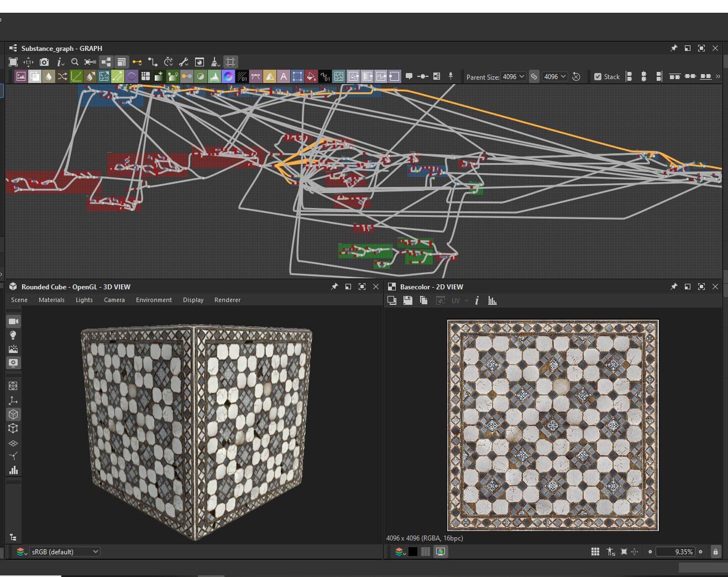
Task: Click the fit graph to view icon
Action: (13, 62)
